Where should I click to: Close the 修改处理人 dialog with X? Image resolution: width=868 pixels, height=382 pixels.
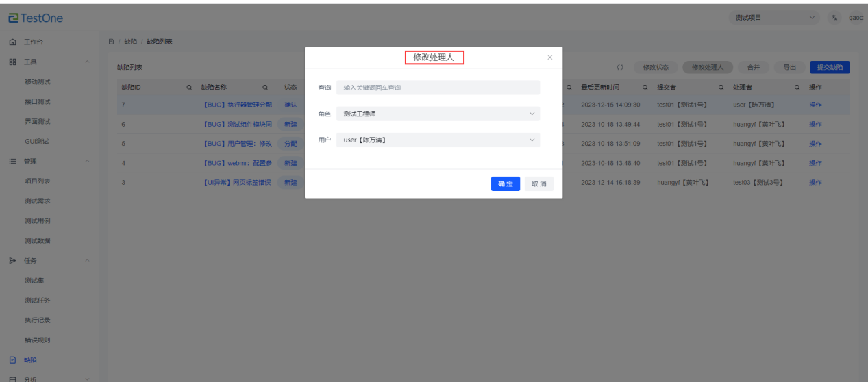click(x=549, y=58)
